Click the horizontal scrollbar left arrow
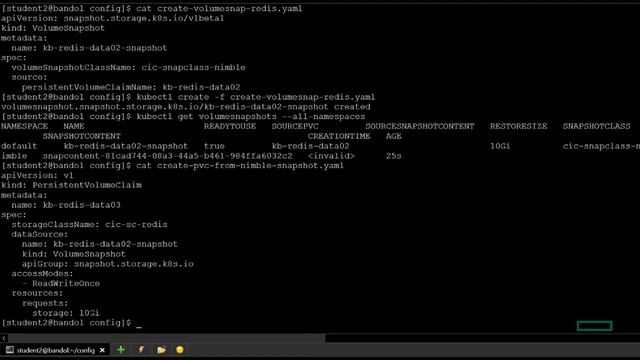The width and height of the screenshot is (640, 360). (4, 338)
